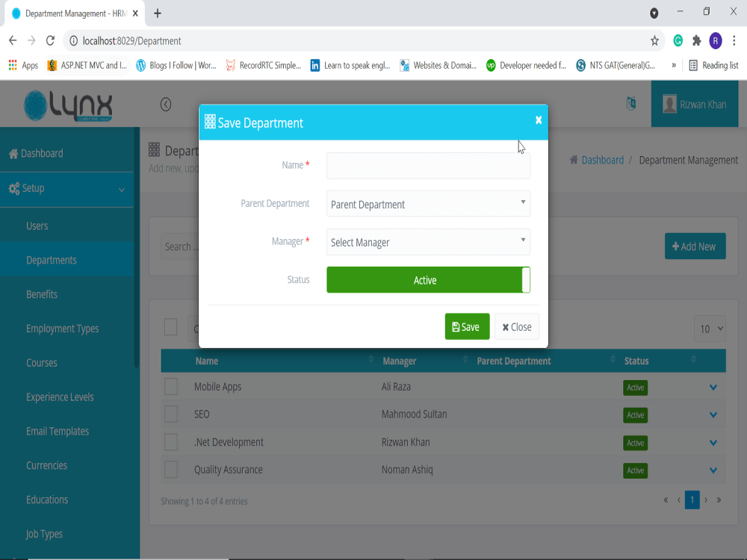The width and height of the screenshot is (747, 560).
Task: Reload the page in browser
Action: pos(50,40)
